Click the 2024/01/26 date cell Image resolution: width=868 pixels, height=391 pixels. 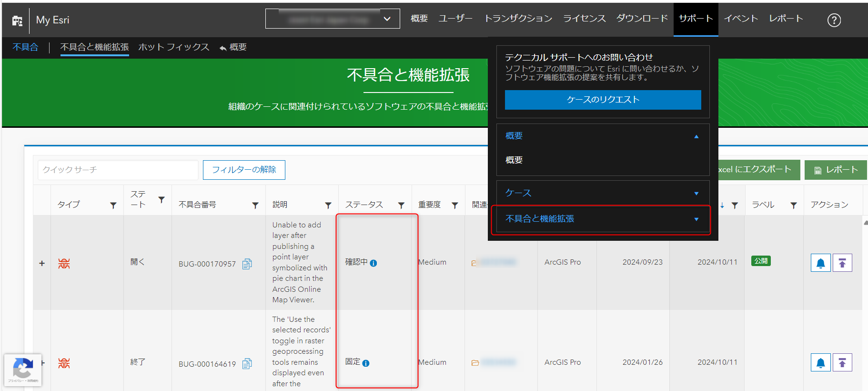pos(642,362)
